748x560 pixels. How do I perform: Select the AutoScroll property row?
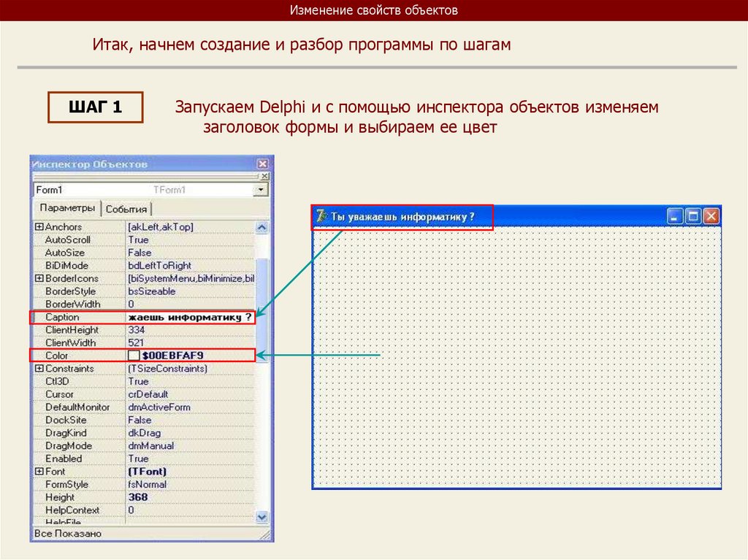pos(145,240)
